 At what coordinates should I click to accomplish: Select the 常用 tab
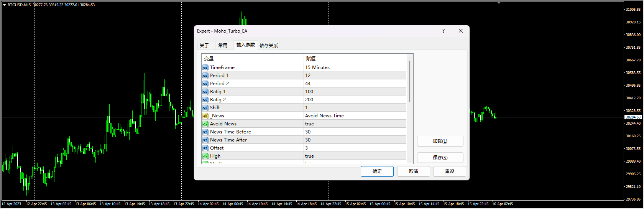click(223, 46)
